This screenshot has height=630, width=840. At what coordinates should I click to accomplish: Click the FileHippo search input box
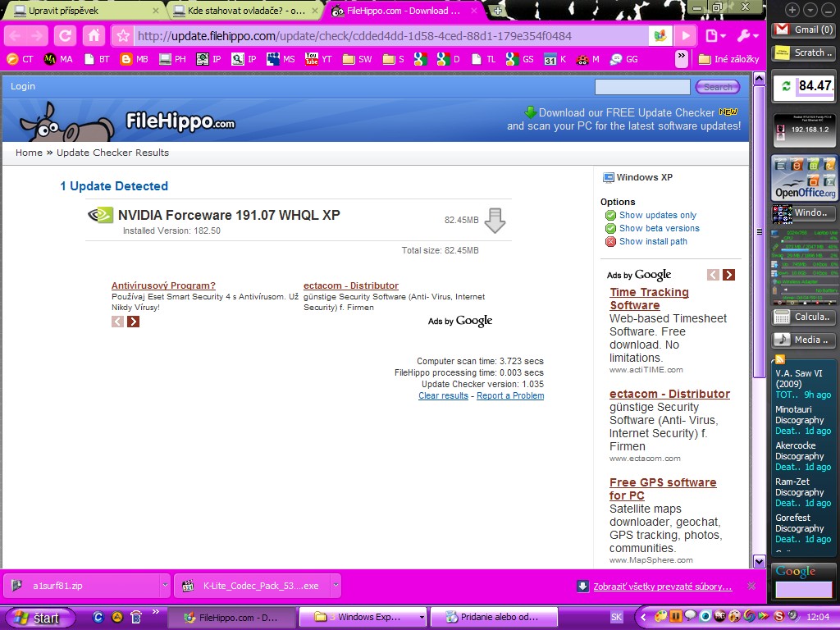(642, 87)
